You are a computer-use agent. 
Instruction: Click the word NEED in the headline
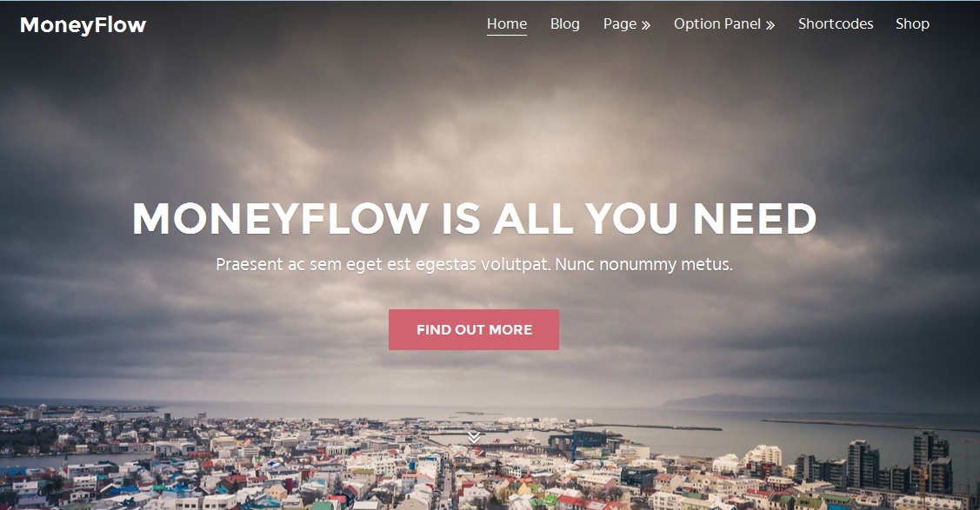[x=755, y=218]
